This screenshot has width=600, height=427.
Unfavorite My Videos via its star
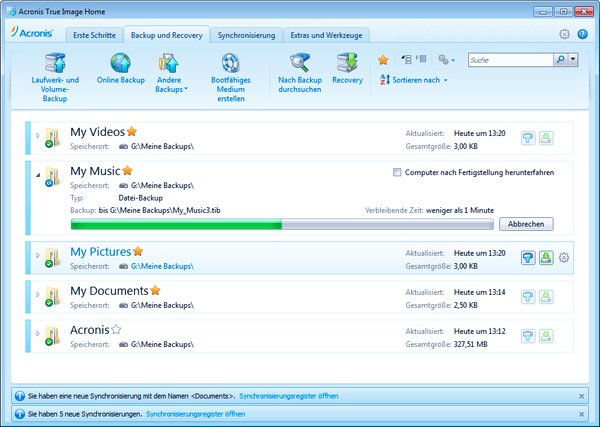(x=131, y=131)
